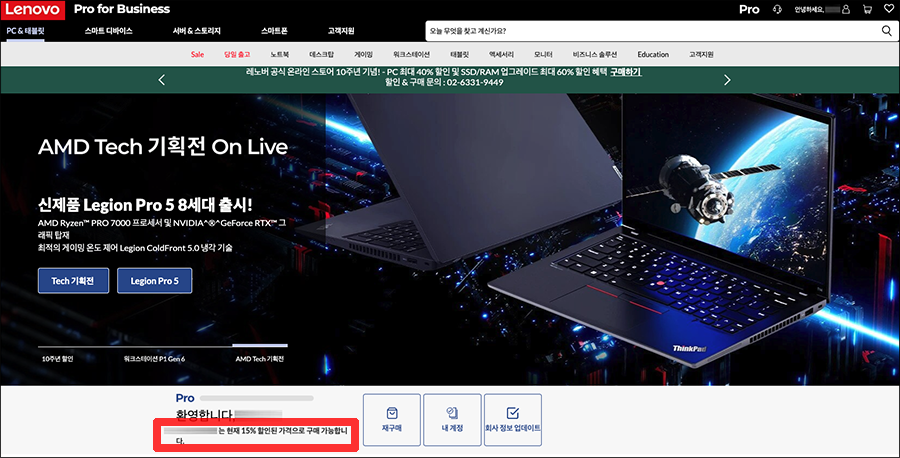Viewport: 900px width, 458px height.
Task: Open 고객지원 in the secondary menu
Action: pos(701,55)
